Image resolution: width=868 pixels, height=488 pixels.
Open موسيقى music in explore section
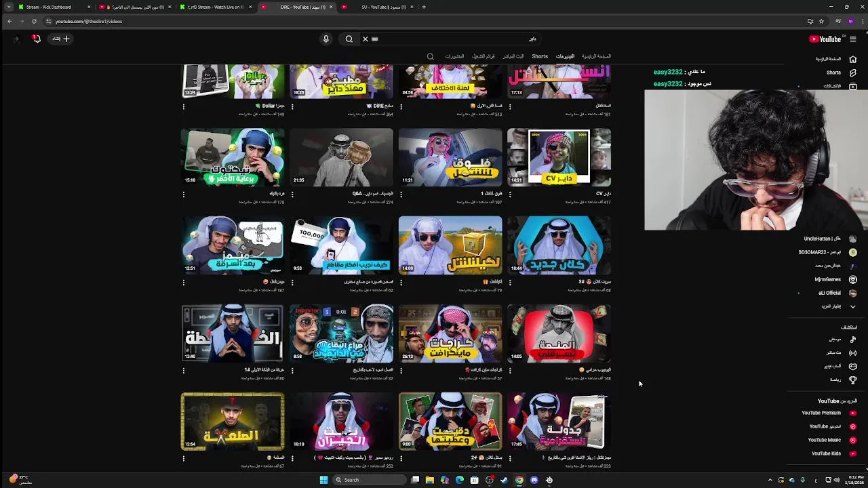(842, 339)
